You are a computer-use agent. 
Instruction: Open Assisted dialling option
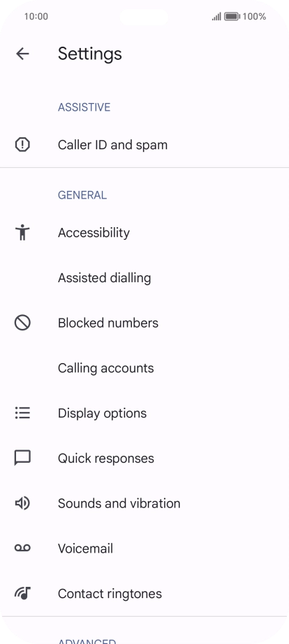point(144,277)
